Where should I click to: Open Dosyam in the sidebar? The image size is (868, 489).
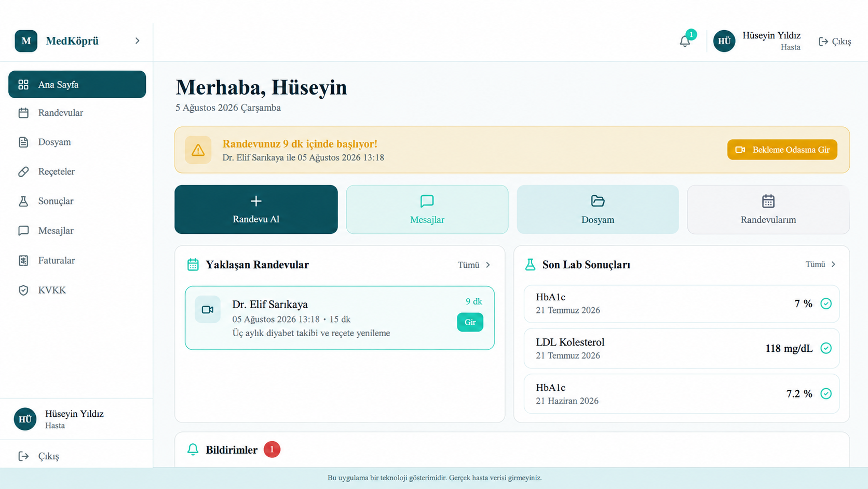click(77, 142)
